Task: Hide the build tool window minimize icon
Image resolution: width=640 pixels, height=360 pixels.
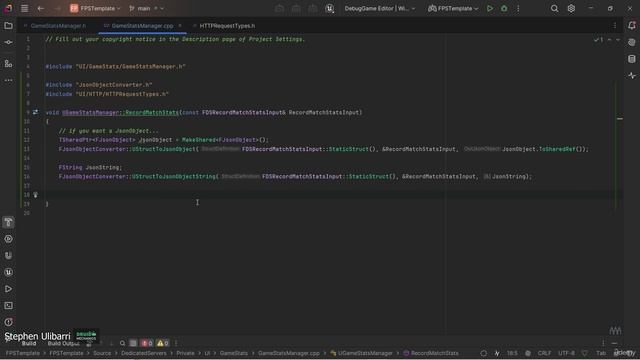Action: point(614,344)
